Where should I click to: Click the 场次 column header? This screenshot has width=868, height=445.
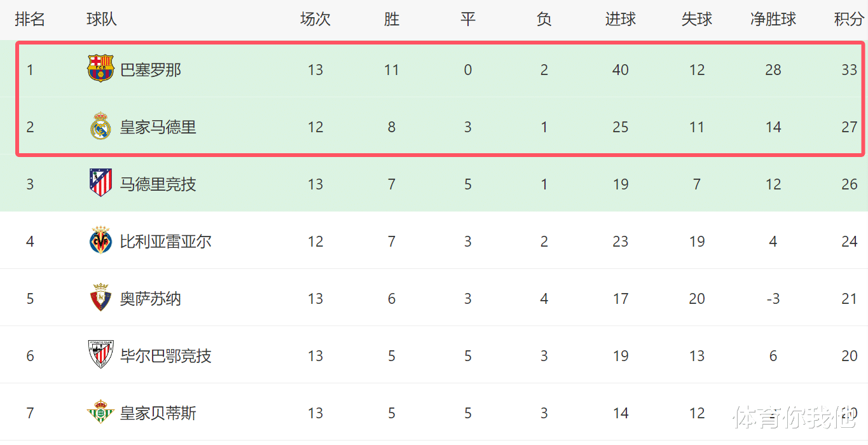click(x=315, y=20)
